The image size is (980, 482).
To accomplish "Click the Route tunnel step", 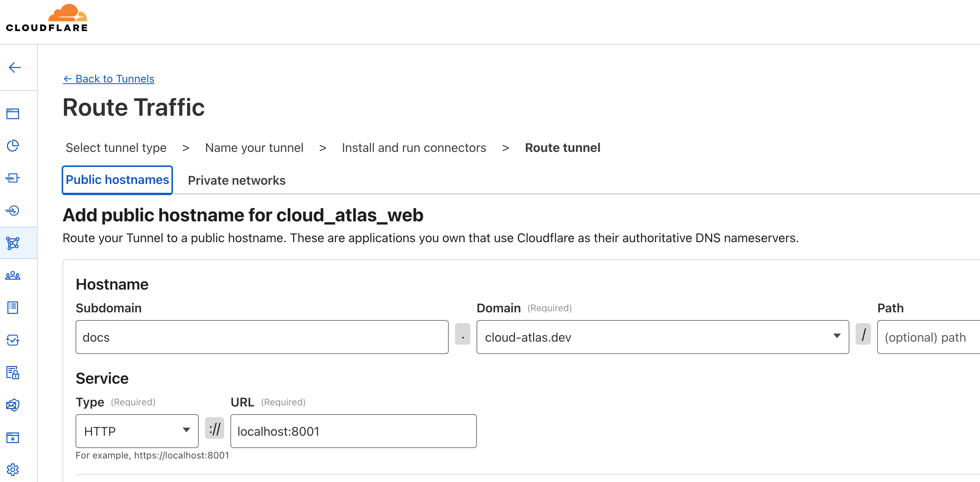I will pyautogui.click(x=562, y=148).
